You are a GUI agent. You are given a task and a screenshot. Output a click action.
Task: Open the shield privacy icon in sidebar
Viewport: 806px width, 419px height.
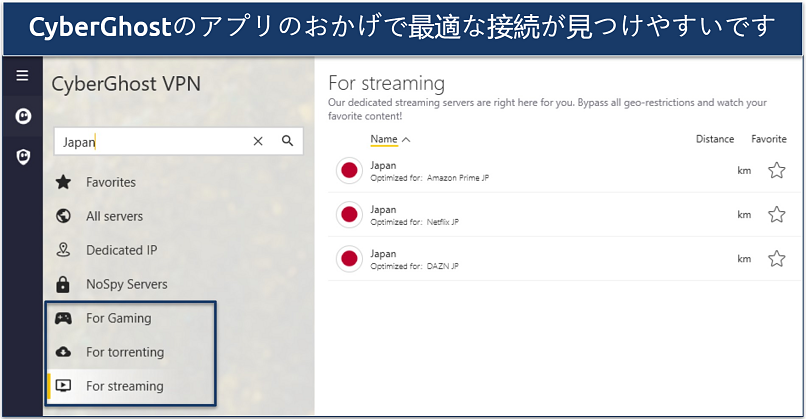coord(22,157)
